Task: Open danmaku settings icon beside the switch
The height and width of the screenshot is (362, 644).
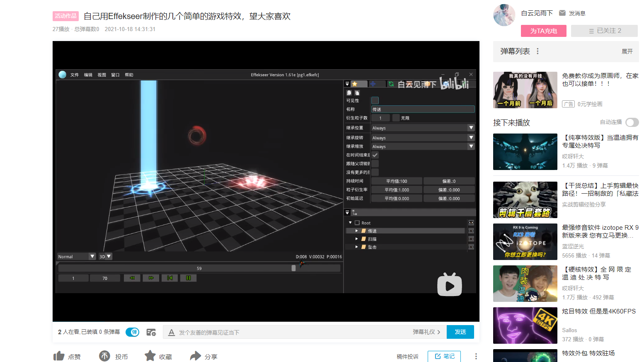Action: (x=151, y=332)
